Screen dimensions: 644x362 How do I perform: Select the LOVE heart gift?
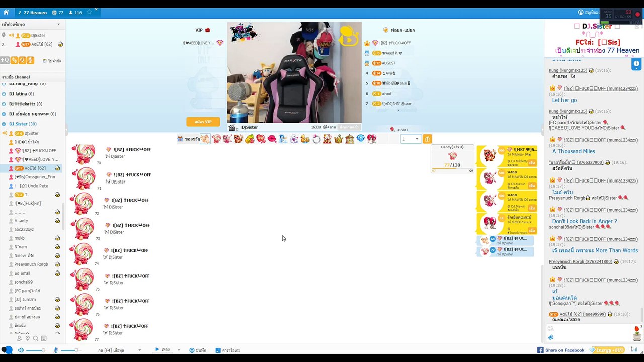point(261,139)
